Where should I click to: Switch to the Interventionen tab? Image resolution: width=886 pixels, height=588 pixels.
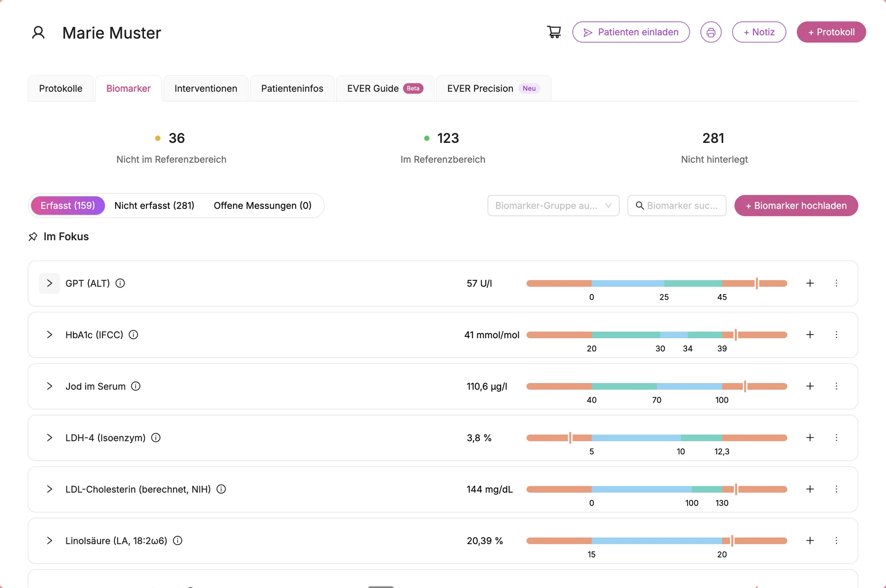click(206, 89)
